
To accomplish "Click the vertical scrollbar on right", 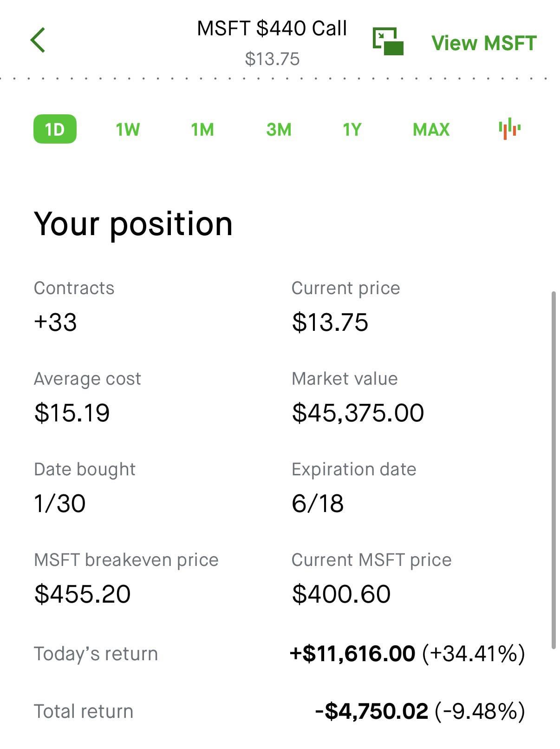I will (x=553, y=469).
